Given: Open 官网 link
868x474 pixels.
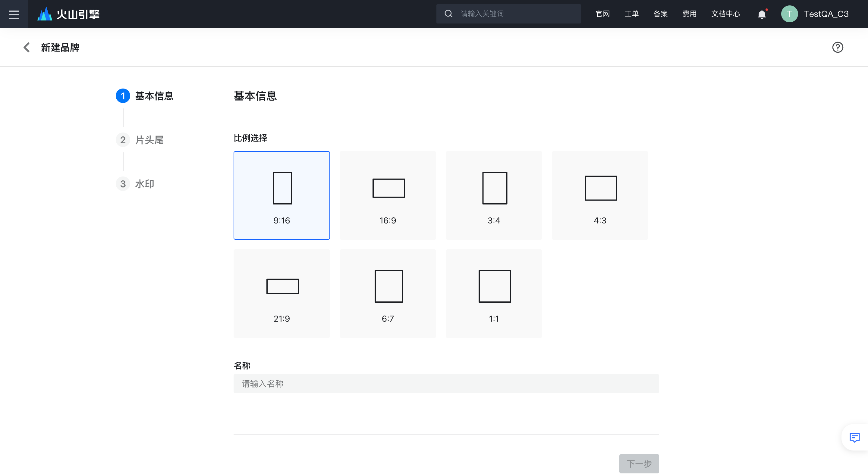Looking at the screenshot, I should pos(602,14).
